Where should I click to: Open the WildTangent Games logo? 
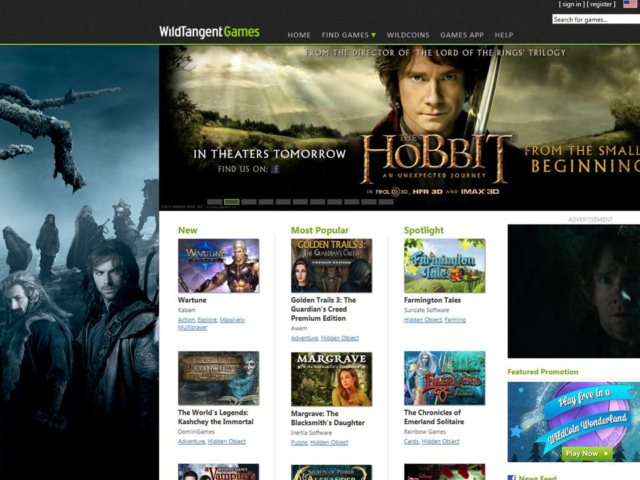click(x=209, y=32)
